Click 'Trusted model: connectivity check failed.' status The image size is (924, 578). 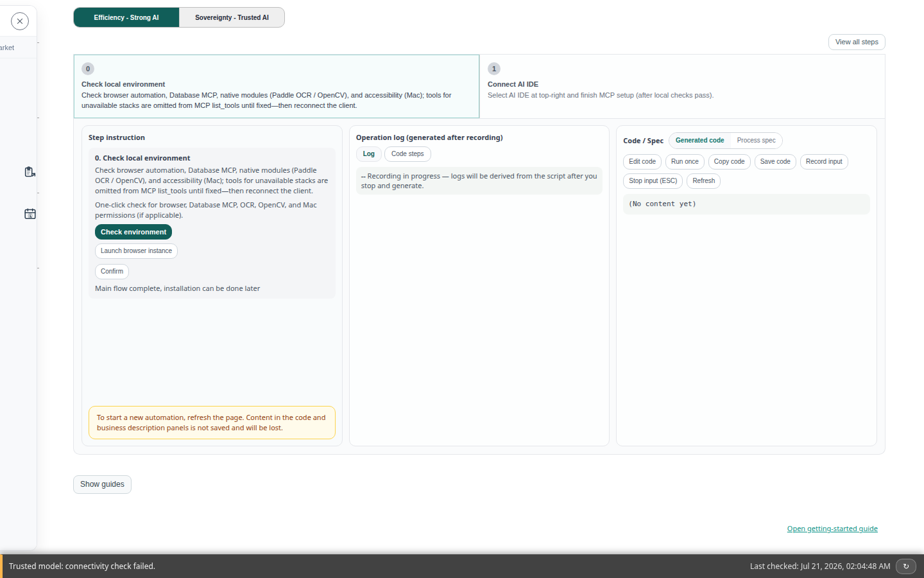[82, 566]
